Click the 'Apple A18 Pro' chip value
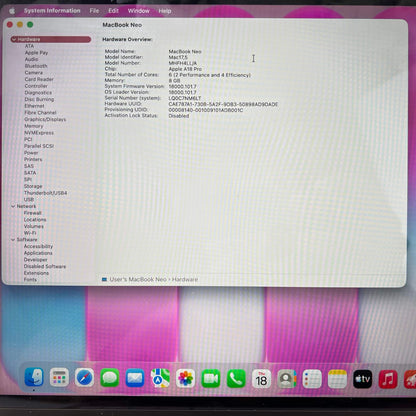This screenshot has height=416, width=416. click(x=185, y=69)
